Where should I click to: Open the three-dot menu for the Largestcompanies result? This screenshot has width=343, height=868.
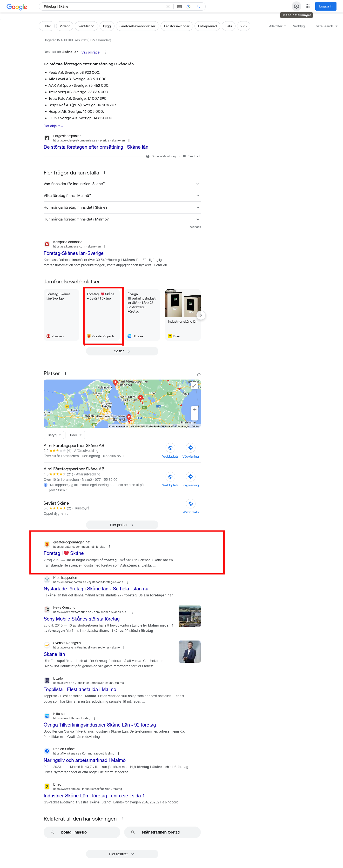(129, 140)
